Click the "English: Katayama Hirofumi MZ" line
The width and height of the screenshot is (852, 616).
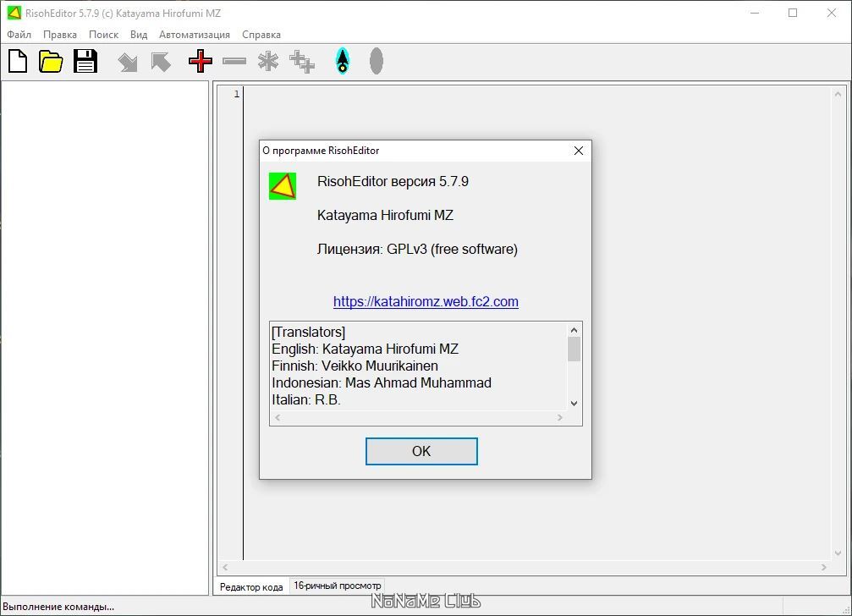pyautogui.click(x=366, y=349)
